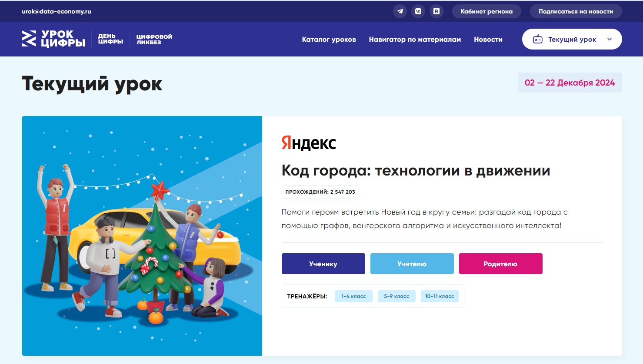The height and width of the screenshot is (364, 643).
Task: Open Каталог уроков menu item
Action: [x=329, y=40]
